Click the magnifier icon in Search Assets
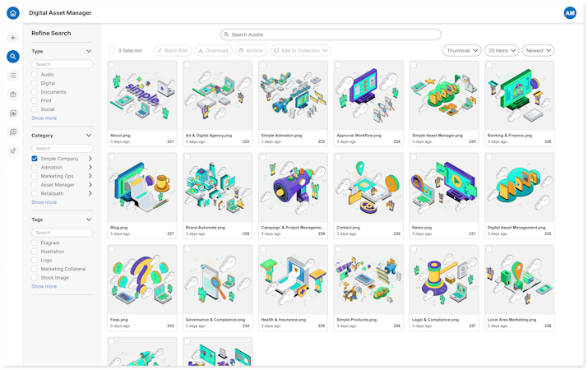The height and width of the screenshot is (370, 588). (x=226, y=35)
